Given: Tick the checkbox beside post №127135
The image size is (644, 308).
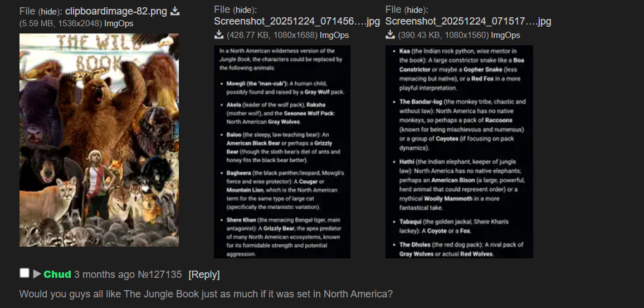Looking at the screenshot, I should click(25, 273).
